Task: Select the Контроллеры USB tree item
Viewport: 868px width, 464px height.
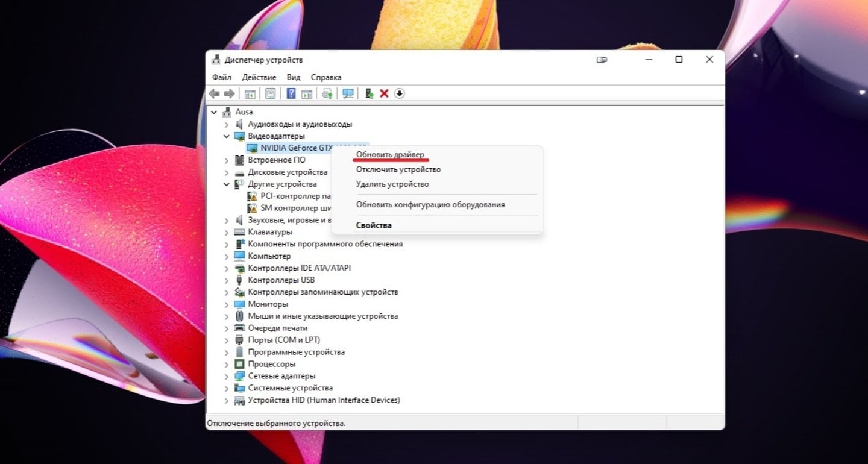Action: click(281, 280)
